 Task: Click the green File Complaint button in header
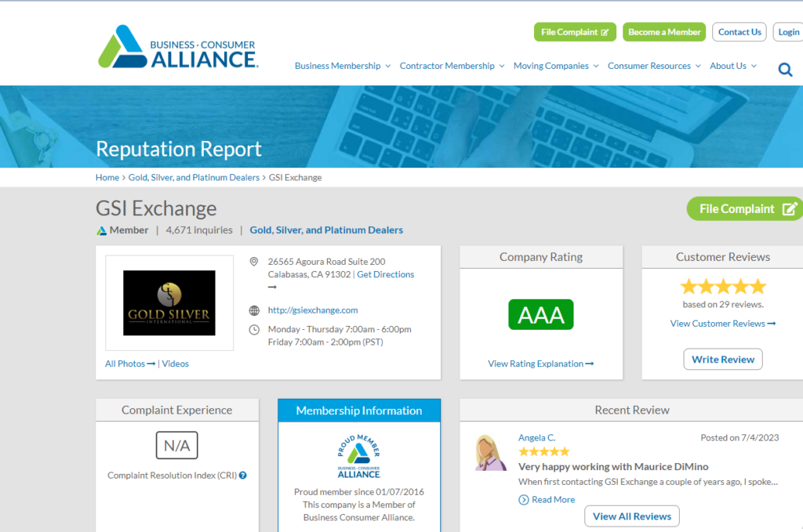coord(575,31)
